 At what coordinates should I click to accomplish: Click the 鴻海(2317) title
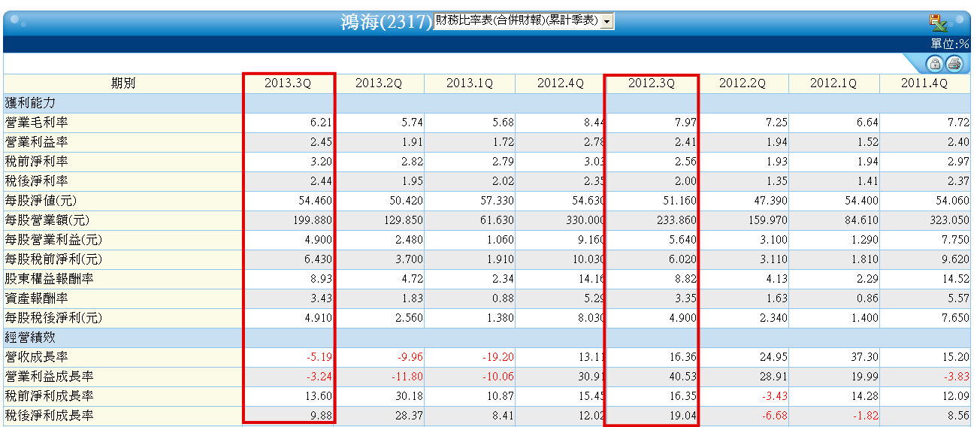pos(386,22)
